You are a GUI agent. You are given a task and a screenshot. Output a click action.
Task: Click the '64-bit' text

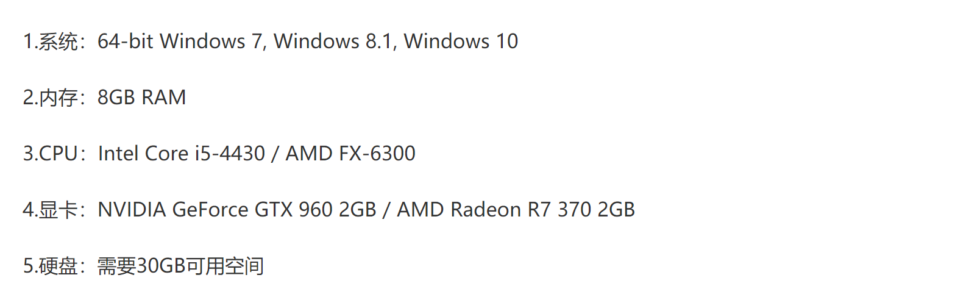(126, 41)
